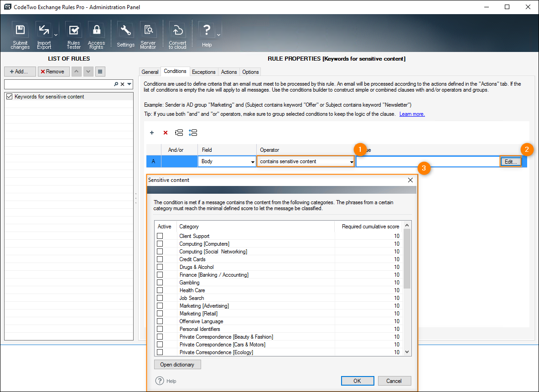
Task: Enable the Drugs & Alcohol category checkbox
Action: (x=160, y=267)
